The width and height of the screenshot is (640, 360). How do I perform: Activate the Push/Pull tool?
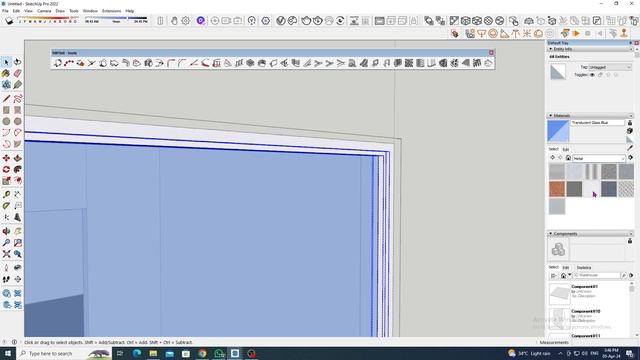(18, 158)
